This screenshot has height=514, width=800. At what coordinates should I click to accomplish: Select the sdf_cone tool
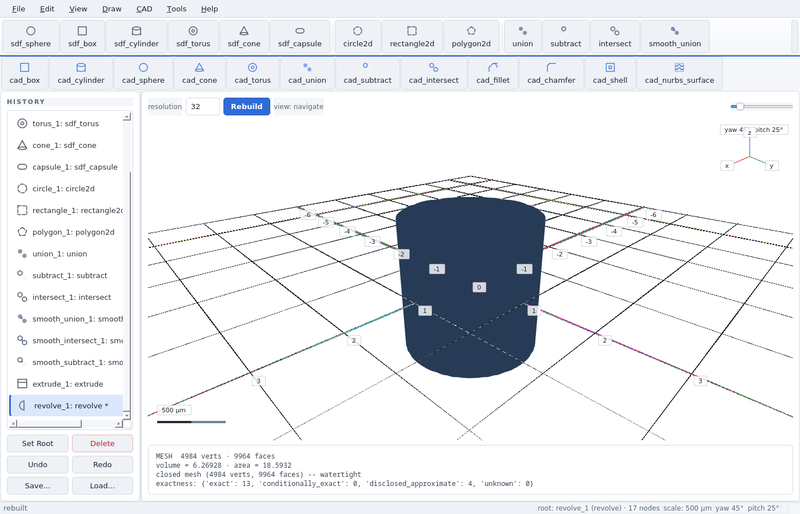[x=244, y=37]
